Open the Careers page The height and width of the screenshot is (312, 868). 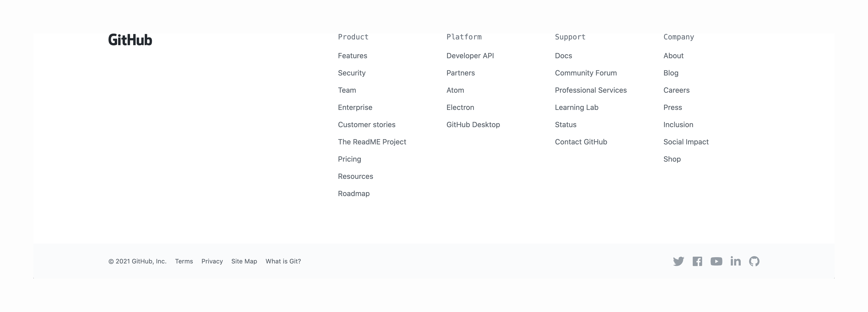676,90
